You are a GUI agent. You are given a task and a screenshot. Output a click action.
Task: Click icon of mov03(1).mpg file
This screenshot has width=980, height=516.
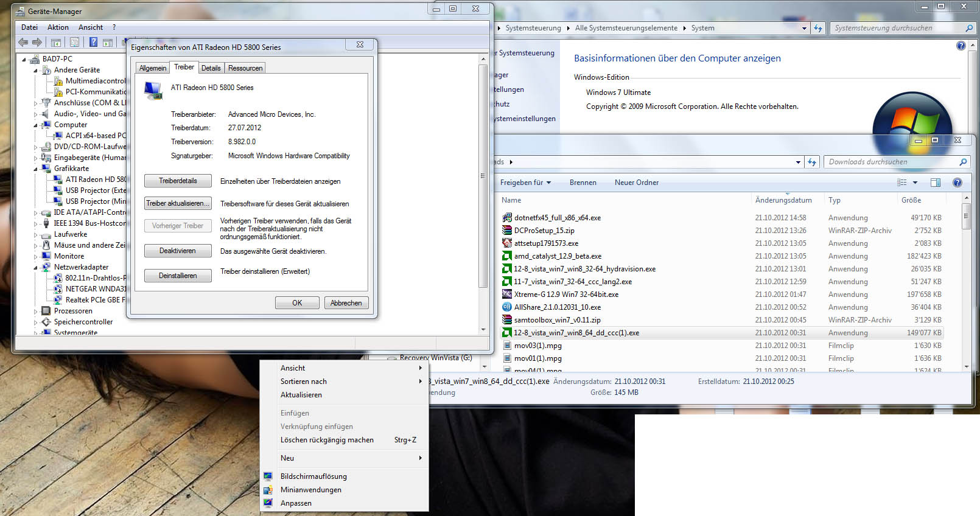(507, 346)
